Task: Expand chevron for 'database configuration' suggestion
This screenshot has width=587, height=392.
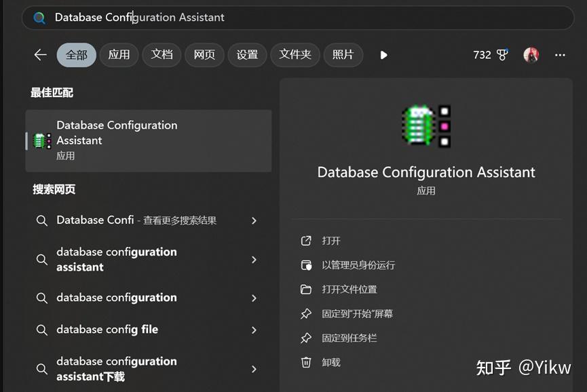Action: [x=254, y=298]
